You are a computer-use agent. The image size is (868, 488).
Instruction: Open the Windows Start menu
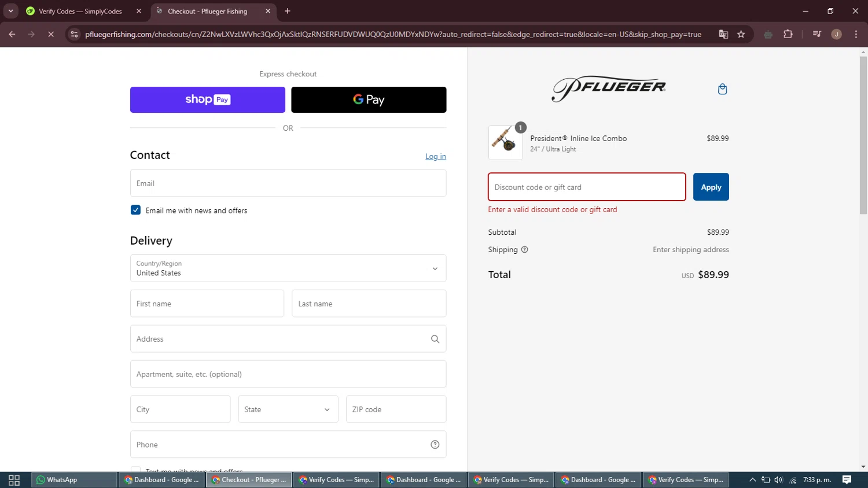pos(14,480)
